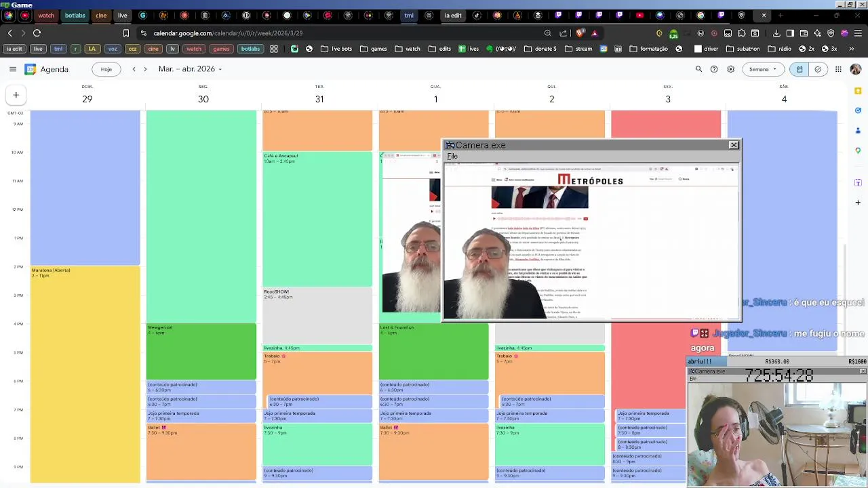This screenshot has height=488, width=868.
Task: Click the Create event plus button
Action: pyautogui.click(x=16, y=95)
